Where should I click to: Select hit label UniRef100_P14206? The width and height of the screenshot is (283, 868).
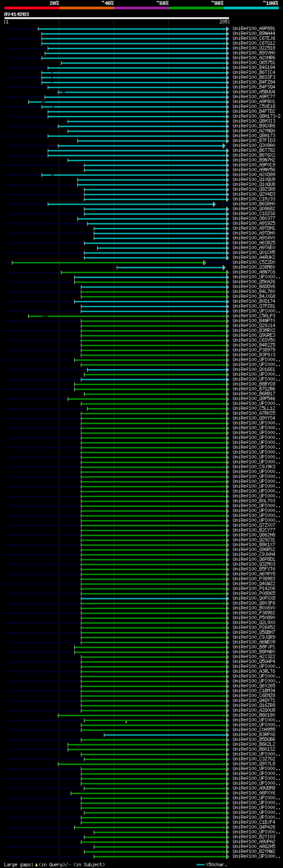coord(254,589)
